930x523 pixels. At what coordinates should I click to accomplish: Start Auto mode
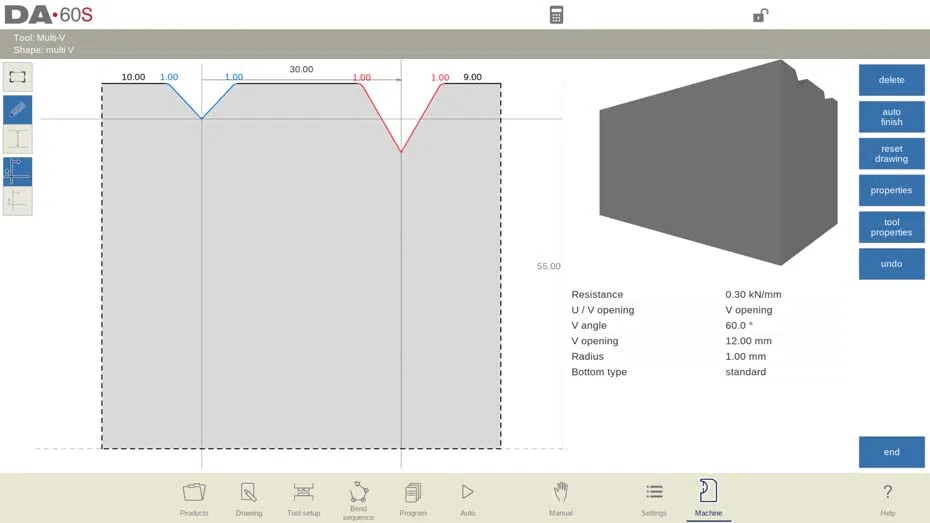click(x=467, y=499)
